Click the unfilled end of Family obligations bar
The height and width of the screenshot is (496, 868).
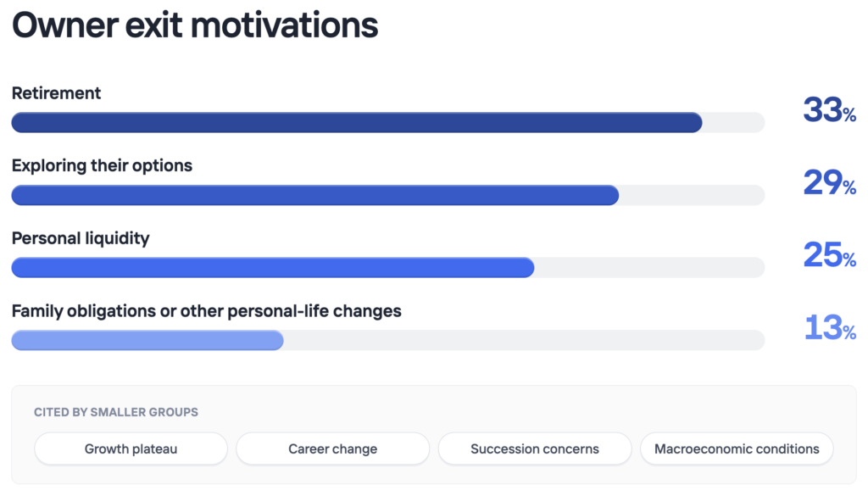(524, 340)
